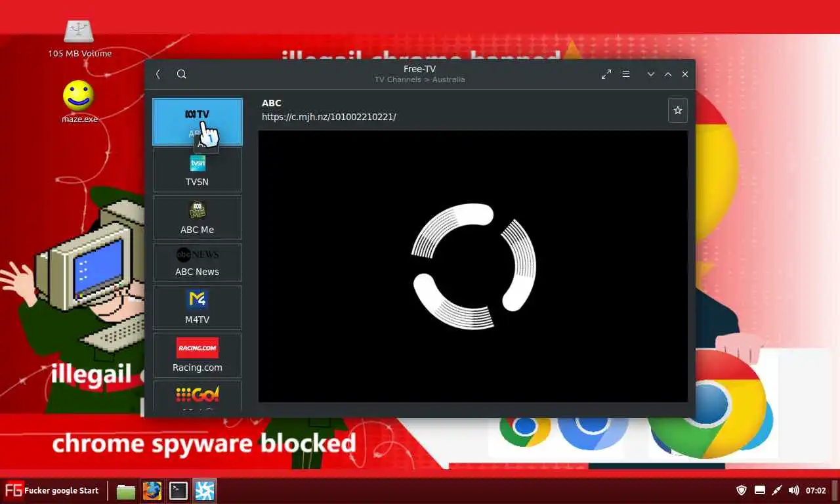Launch maze.exe desktop icon
Image resolution: width=840 pixels, height=504 pixels.
point(79,102)
